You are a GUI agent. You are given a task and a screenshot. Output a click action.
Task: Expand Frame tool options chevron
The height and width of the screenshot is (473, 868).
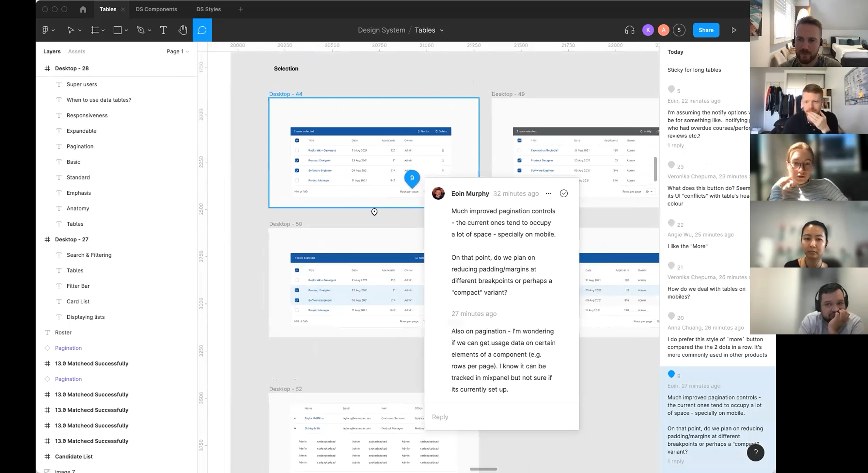click(x=103, y=30)
